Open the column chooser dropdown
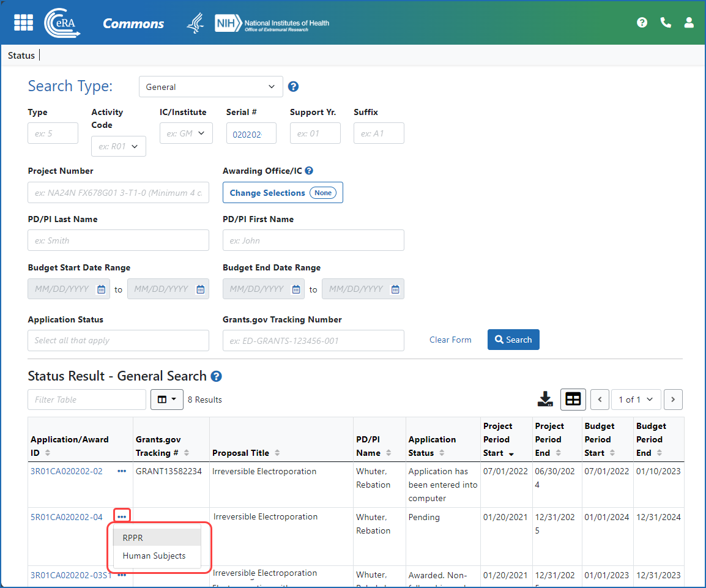The image size is (706, 588). 167,400
